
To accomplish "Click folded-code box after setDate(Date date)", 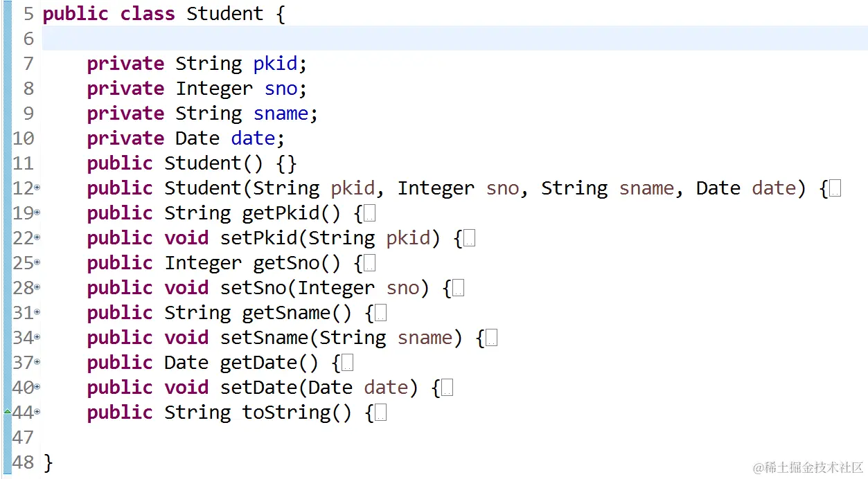I will coord(447,388).
